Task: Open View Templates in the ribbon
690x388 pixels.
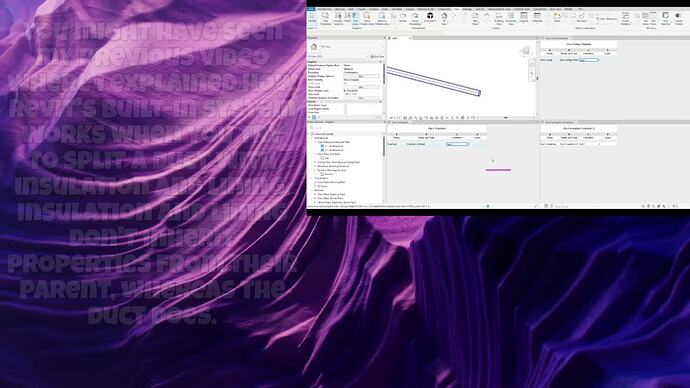Action: (325, 18)
